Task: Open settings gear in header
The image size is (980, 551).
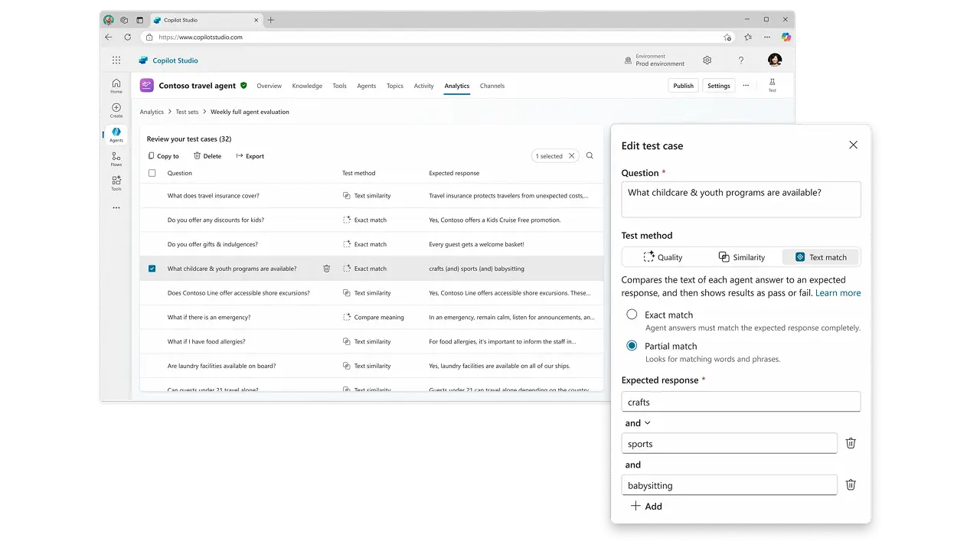Action: point(707,60)
